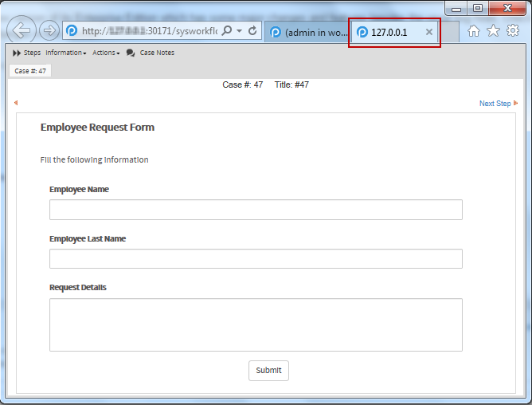Viewport: 532px width, 405px height.
Task: Open browser Tools gear icon
Action: 513,31
